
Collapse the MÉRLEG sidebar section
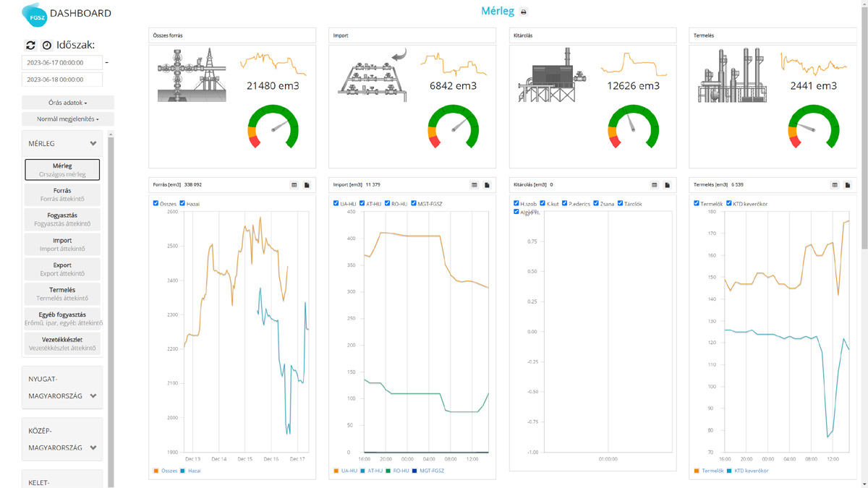tap(62, 143)
